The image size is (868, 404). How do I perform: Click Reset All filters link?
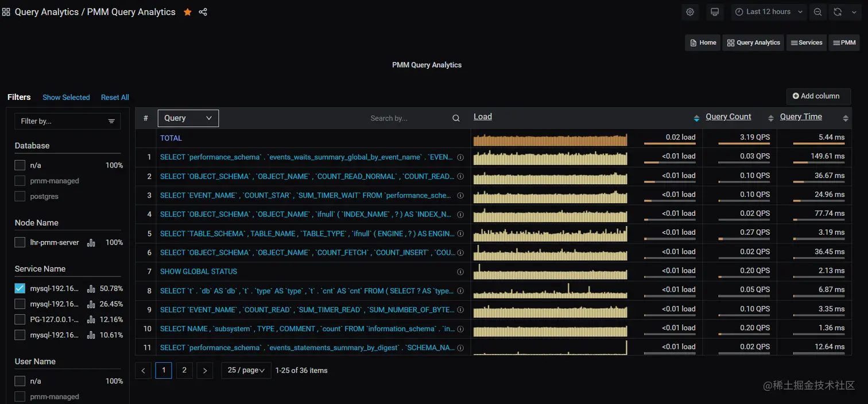pos(115,98)
